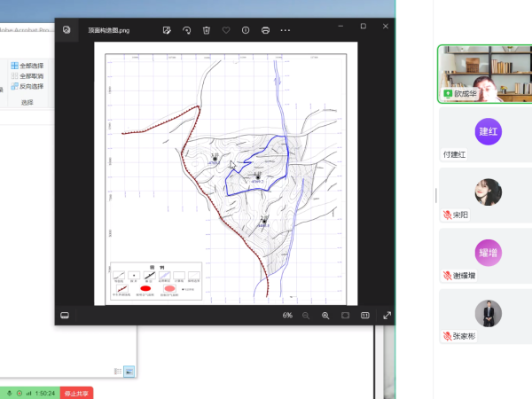Viewport: 532px width, 399px height.
Task: Show image at actual size 1:1
Action: click(x=365, y=316)
